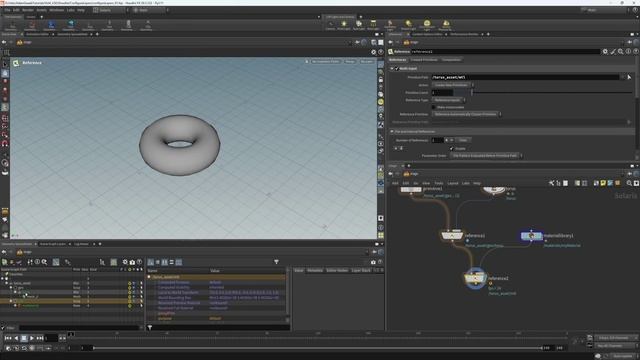Open the Layer Stack tab in details pane
640x360 pixels.
click(x=361, y=270)
